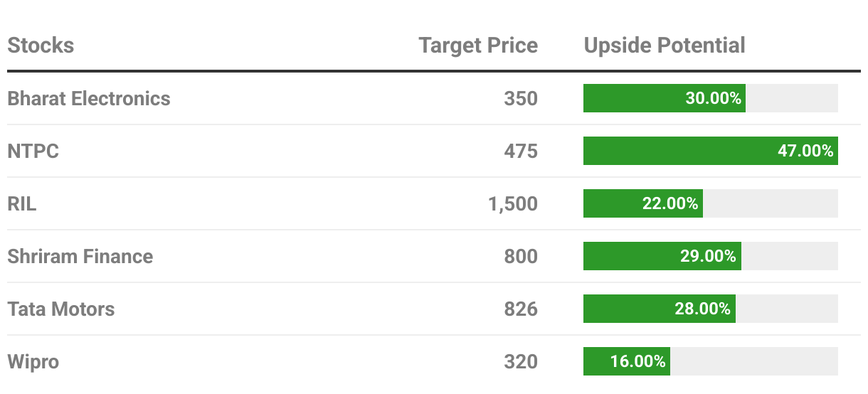Click the Target Price column header
Viewport: 868px width, 394px height.
coord(478,46)
